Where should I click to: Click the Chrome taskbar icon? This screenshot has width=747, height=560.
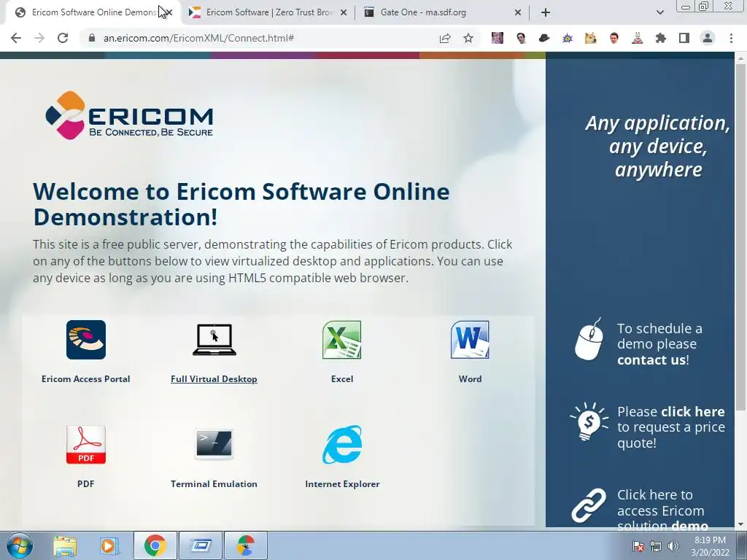[155, 545]
